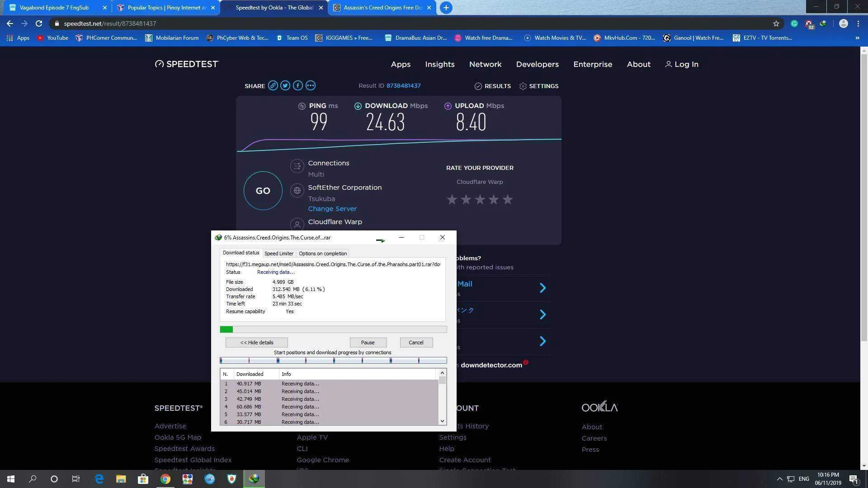Viewport: 868px width, 488px height.
Task: Open Network in Speedtest navigation
Action: coord(485,64)
